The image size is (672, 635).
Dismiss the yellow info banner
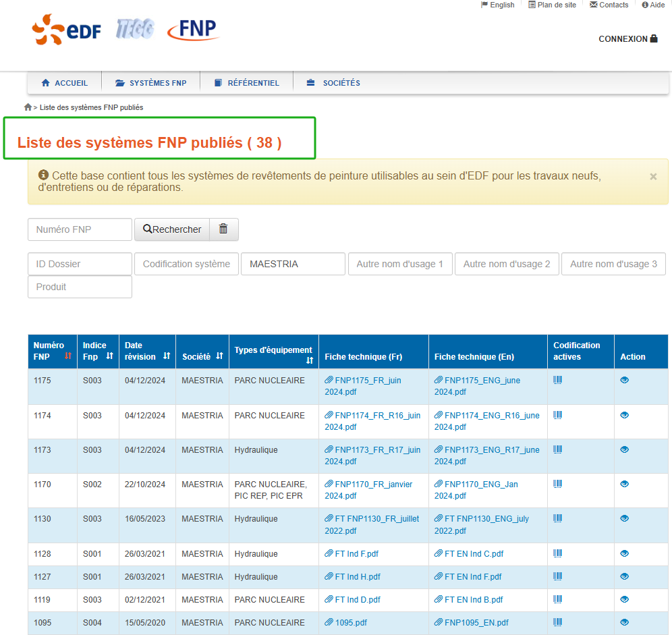(x=653, y=177)
